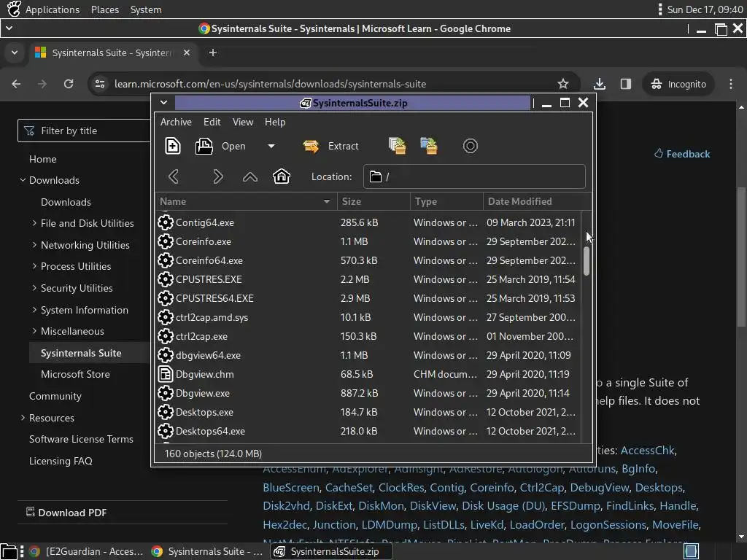Viewport: 747px width, 560px height.
Task: Click the Feedback link
Action: point(682,154)
